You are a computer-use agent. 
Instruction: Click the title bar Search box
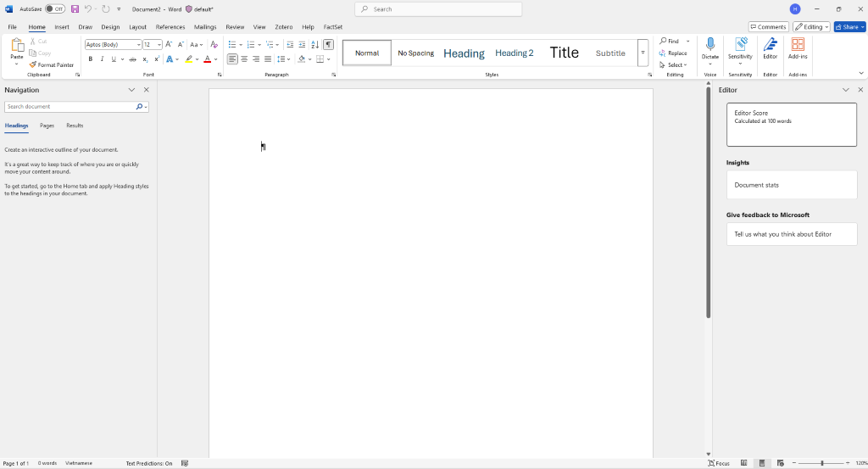pyautogui.click(x=438, y=8)
